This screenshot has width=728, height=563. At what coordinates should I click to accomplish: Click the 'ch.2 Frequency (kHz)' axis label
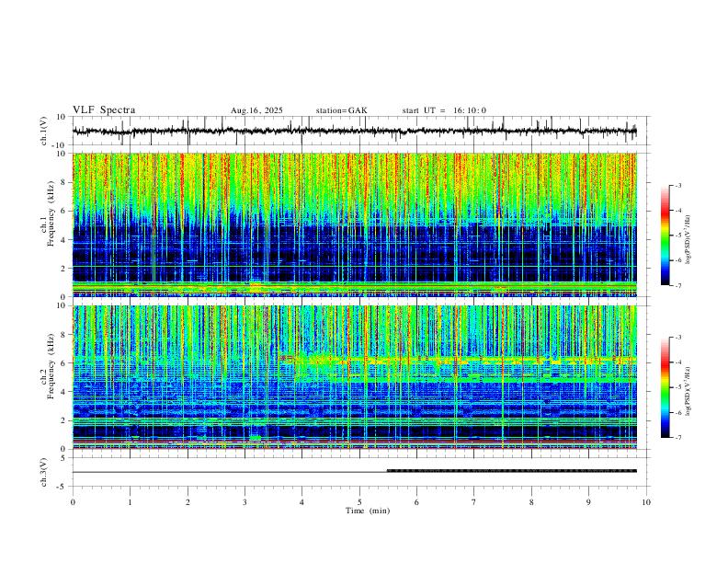[47, 366]
